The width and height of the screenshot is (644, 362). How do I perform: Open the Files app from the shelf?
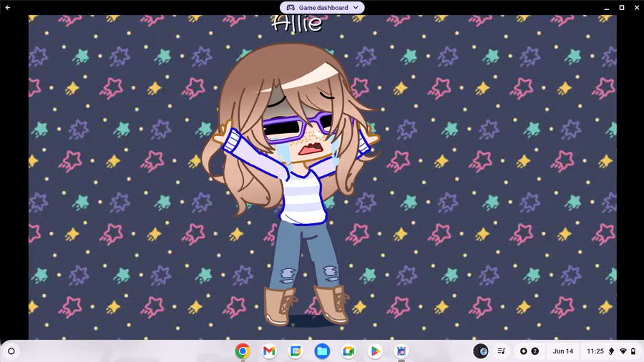pos(322,351)
